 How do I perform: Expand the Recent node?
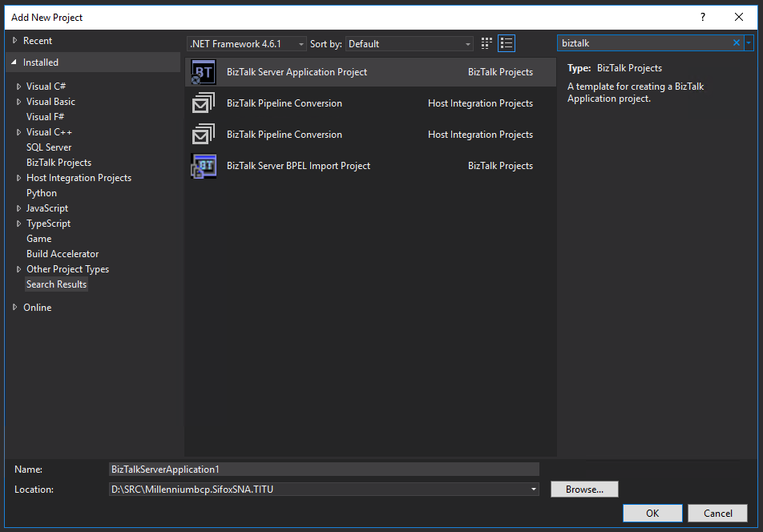(14, 41)
